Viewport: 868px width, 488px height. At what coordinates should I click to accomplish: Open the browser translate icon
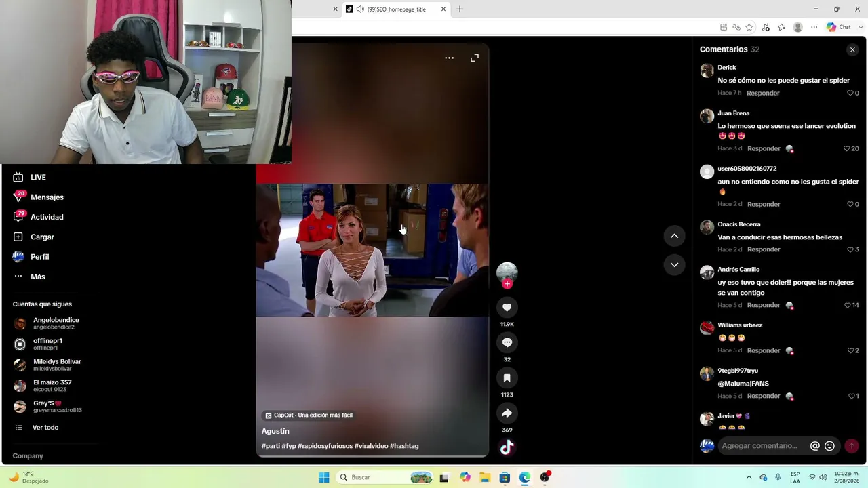[x=736, y=27]
